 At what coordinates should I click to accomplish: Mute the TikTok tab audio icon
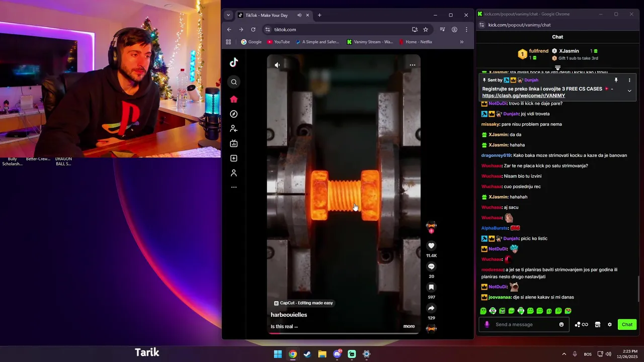(299, 15)
